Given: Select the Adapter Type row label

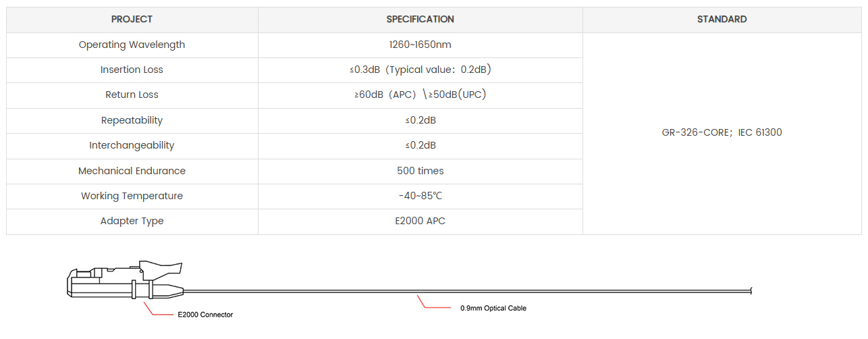Looking at the screenshot, I should coord(132,221).
